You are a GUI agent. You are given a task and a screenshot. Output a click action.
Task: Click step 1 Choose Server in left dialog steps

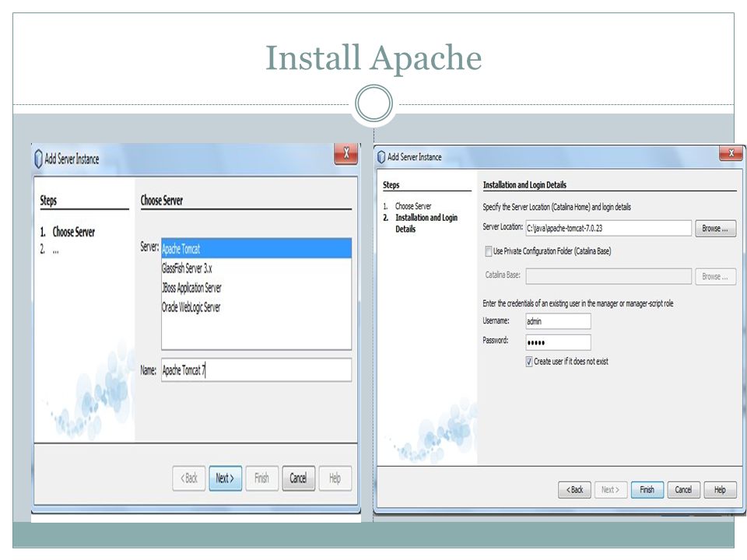(x=73, y=232)
